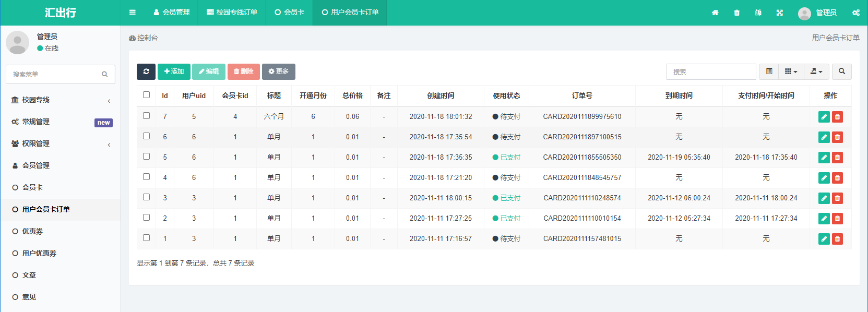Check the checkbox for row Id 7
The height and width of the screenshot is (312, 868).
(146, 116)
